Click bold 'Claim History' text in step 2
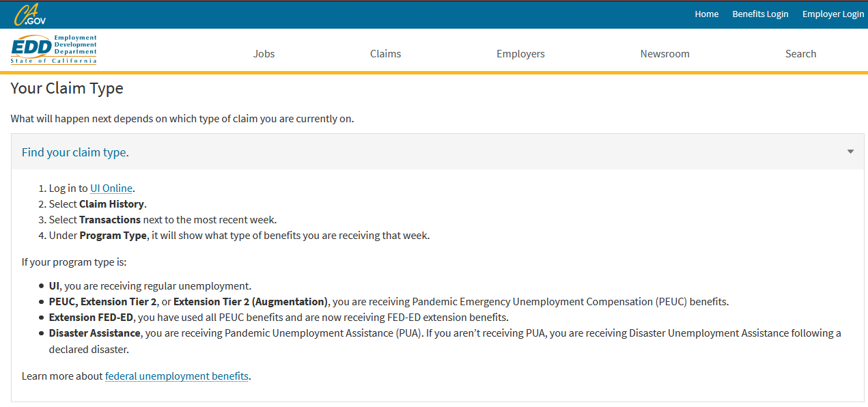Viewport: 868px width, 407px height. [111, 204]
